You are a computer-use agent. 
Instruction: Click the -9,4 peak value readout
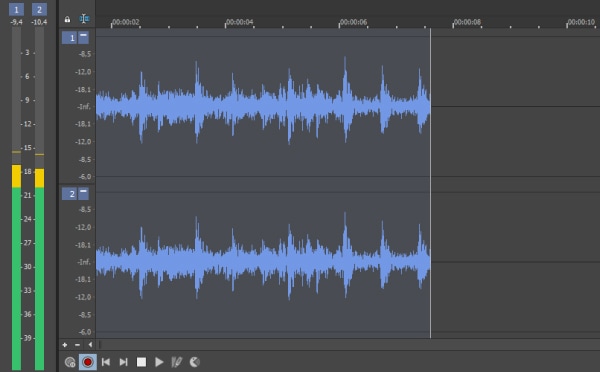16,22
